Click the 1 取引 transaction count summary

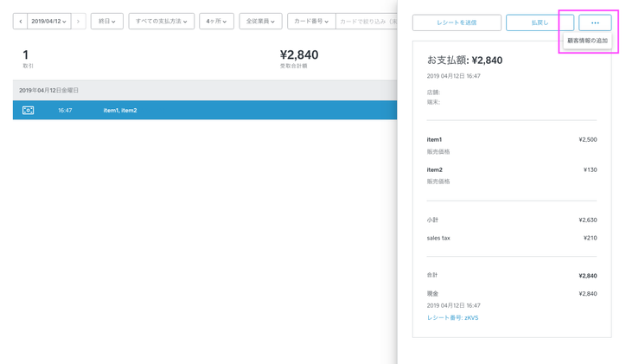click(28, 58)
